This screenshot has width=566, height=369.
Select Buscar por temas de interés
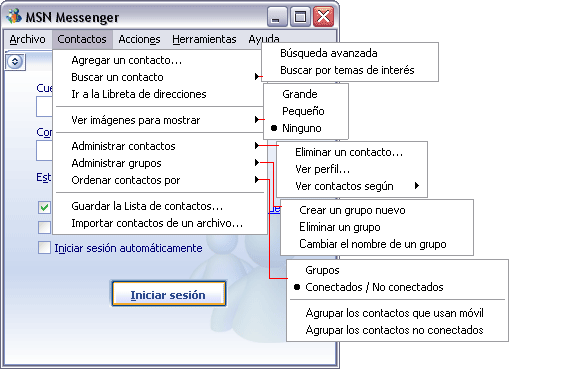click(x=350, y=70)
